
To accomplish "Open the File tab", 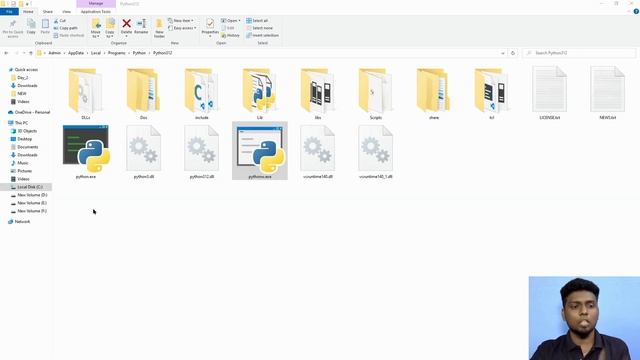I will pos(9,12).
